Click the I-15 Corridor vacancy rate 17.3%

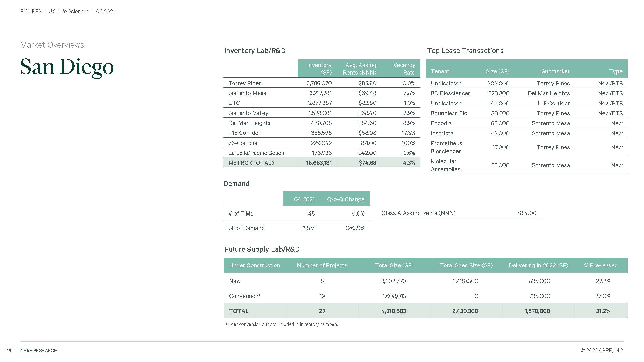pos(408,133)
